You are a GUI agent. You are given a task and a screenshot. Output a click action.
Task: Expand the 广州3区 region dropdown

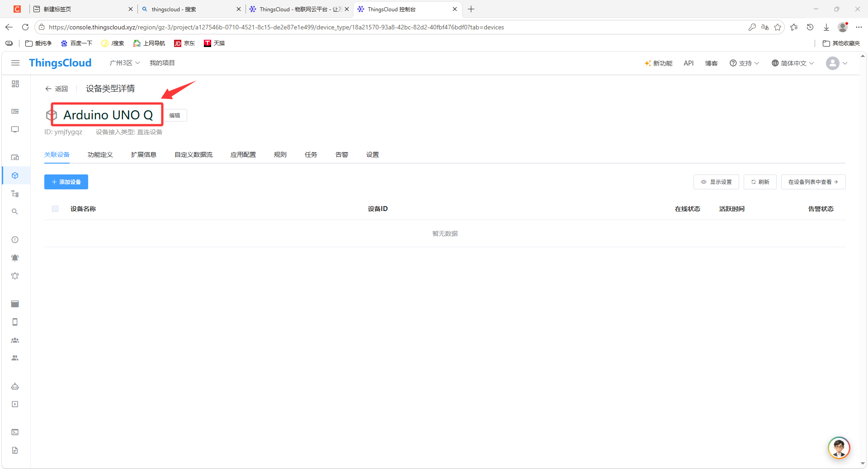click(x=125, y=63)
